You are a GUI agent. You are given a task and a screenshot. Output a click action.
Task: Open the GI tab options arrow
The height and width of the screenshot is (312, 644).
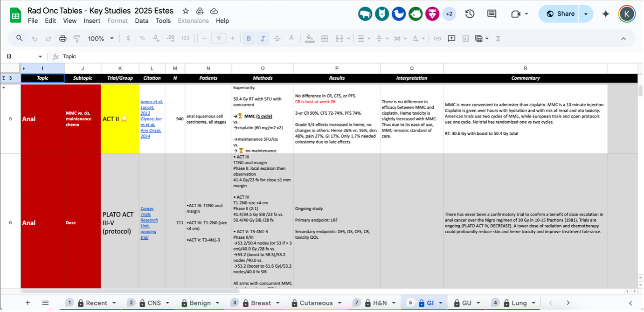coord(440,303)
